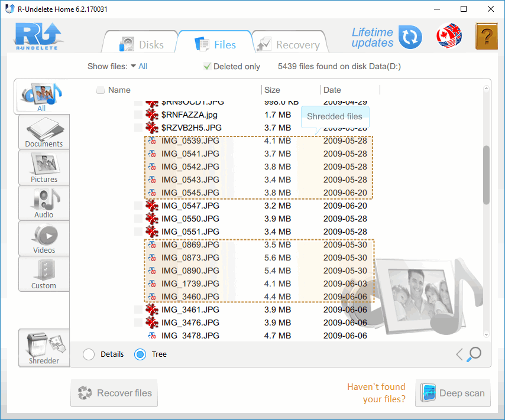Mark the IMG_0547.JPG checkbox
Viewport: 505px width, 420px height.
pyautogui.click(x=138, y=206)
